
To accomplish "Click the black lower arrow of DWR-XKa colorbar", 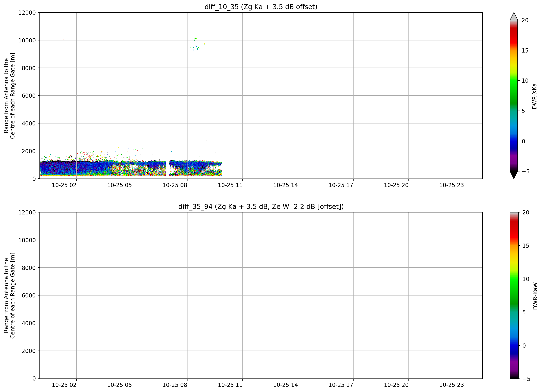I will (514, 175).
